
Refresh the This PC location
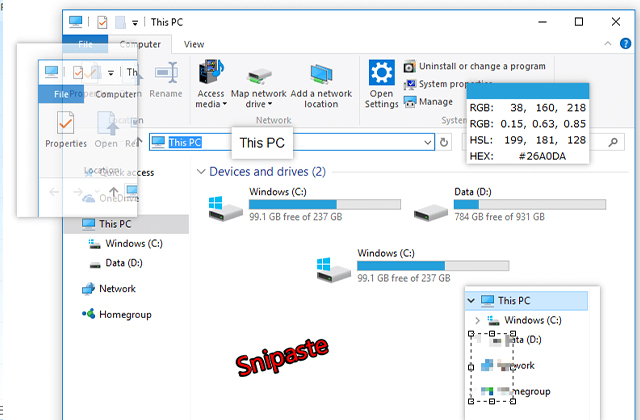pyautogui.click(x=444, y=142)
